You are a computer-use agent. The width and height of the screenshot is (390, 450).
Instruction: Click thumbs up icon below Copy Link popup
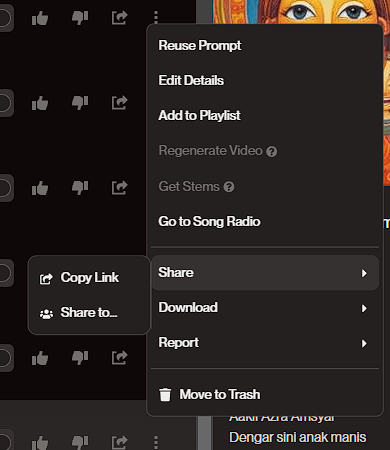pos(40,358)
